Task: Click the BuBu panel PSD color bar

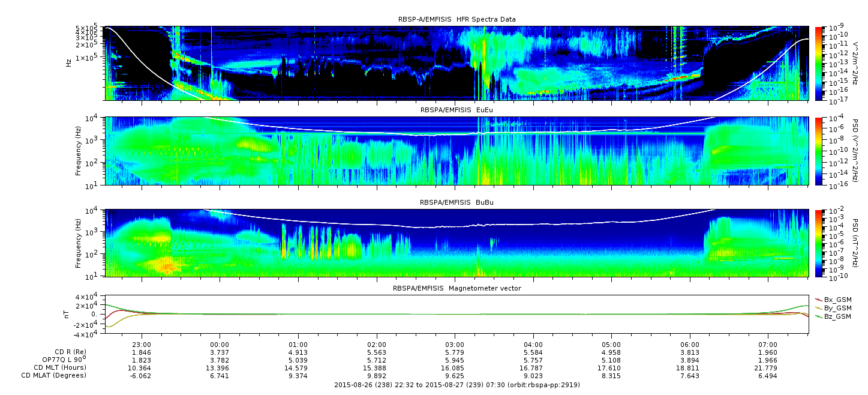Action: click(818, 243)
